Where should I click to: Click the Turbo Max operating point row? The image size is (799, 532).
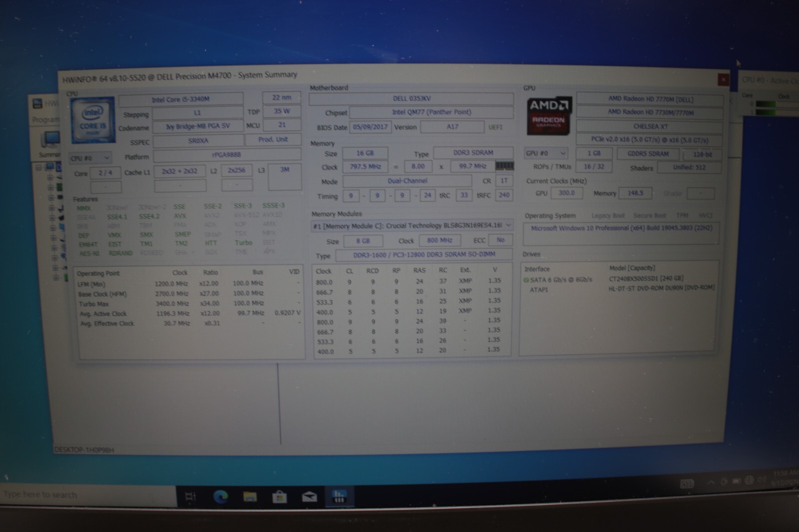[189, 303]
